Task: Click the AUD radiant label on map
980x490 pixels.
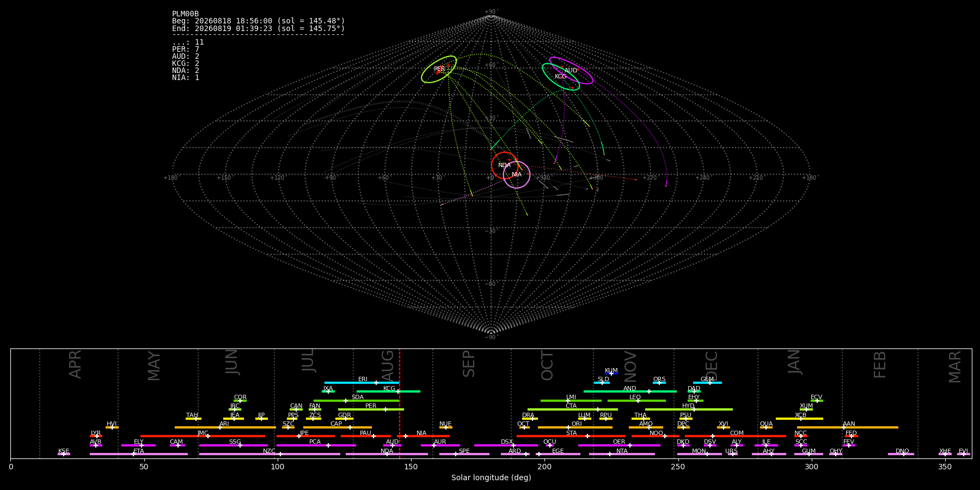Action: point(571,71)
